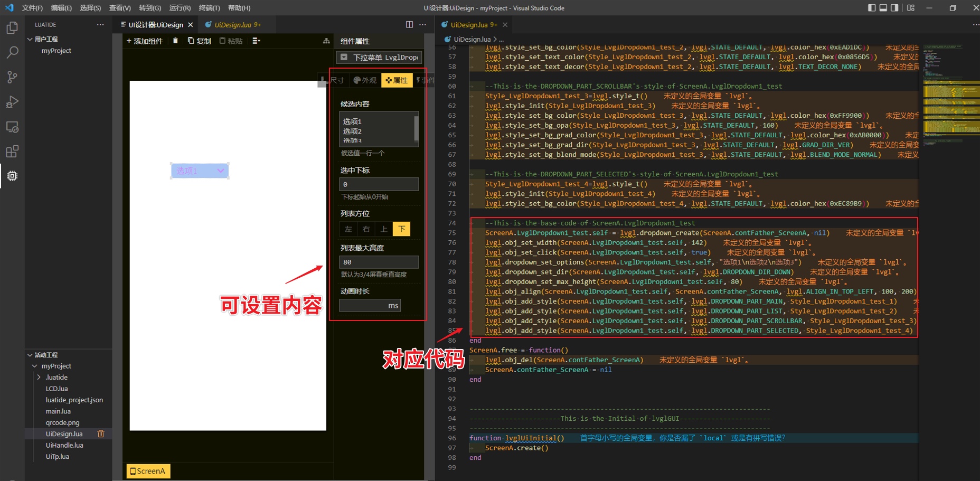Open Source Control in the activity bar

point(12,77)
